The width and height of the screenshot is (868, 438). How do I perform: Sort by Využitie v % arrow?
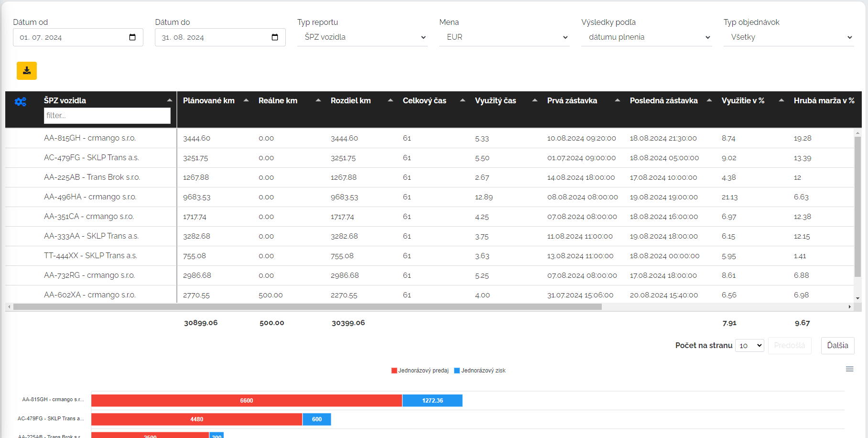point(781,100)
